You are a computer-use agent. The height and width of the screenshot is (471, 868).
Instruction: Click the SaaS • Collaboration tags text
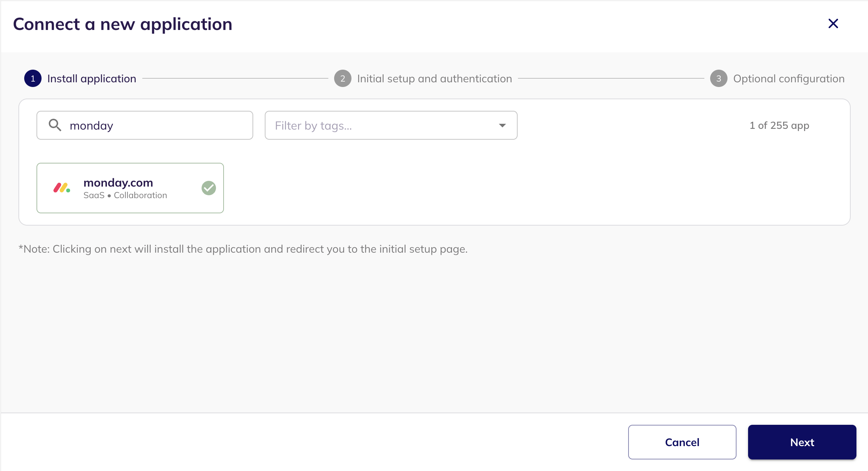[125, 195]
